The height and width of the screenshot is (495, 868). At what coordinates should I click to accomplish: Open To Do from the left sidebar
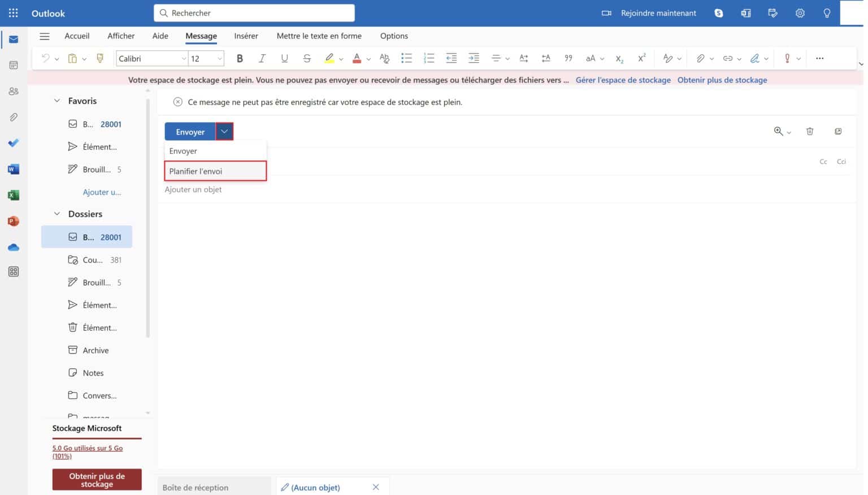(13, 143)
